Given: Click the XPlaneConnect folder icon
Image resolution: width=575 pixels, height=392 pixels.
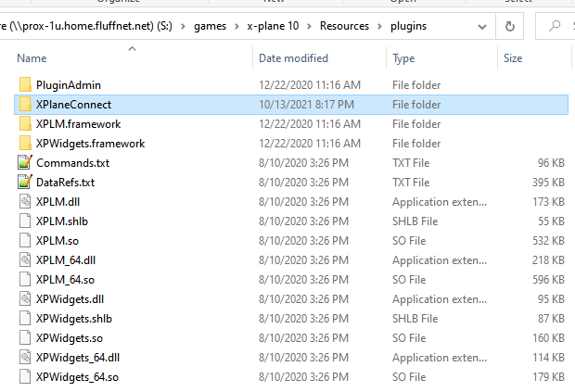Looking at the screenshot, I should pos(25,104).
